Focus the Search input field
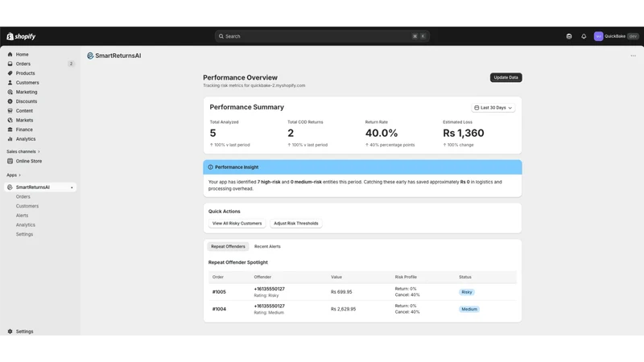 tap(322, 36)
